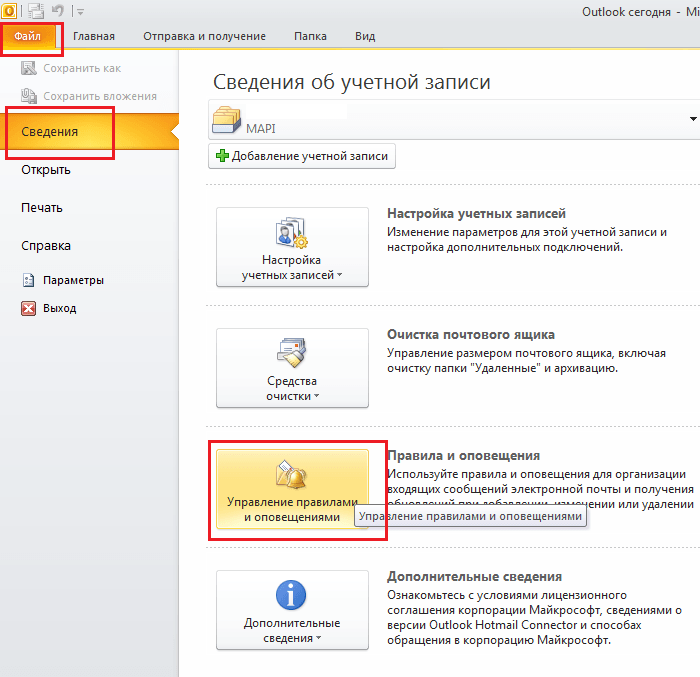Click the Настройка учетных записей heading text
Image resolution: width=700 pixels, height=677 pixels.
[x=476, y=213]
